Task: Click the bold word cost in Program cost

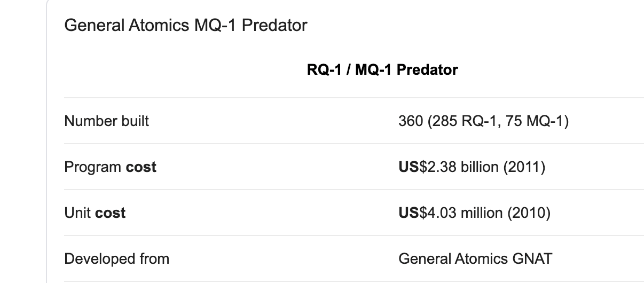Action: (x=141, y=167)
